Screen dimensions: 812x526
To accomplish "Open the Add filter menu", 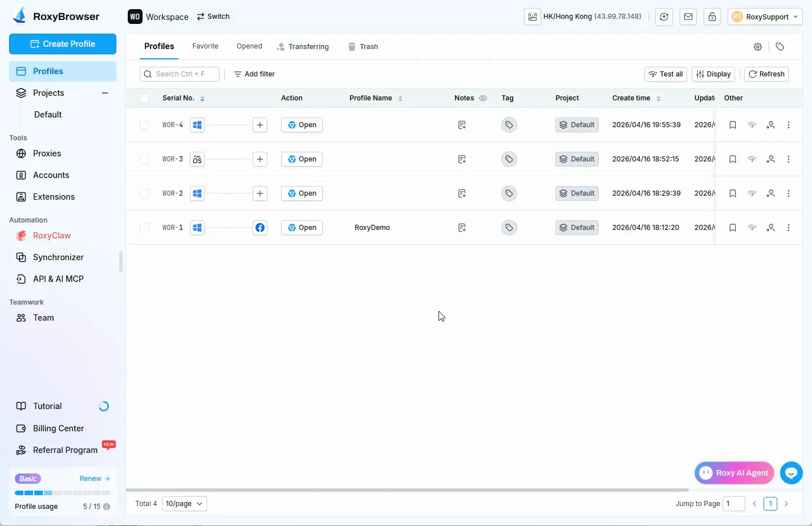I will coord(254,74).
